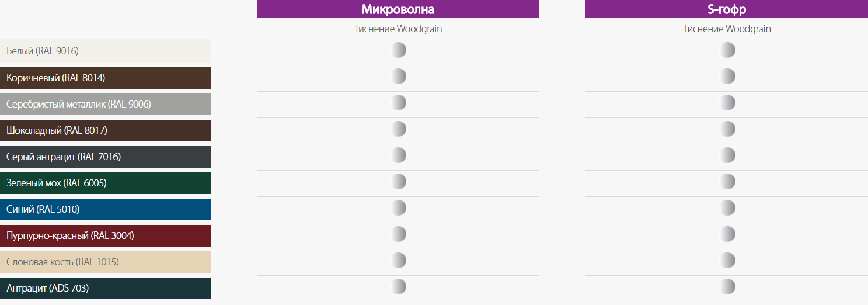This screenshot has width=868, height=305.
Task: Click the S-гофр dot for Шоколадный RAL 8017
Action: [727, 129]
